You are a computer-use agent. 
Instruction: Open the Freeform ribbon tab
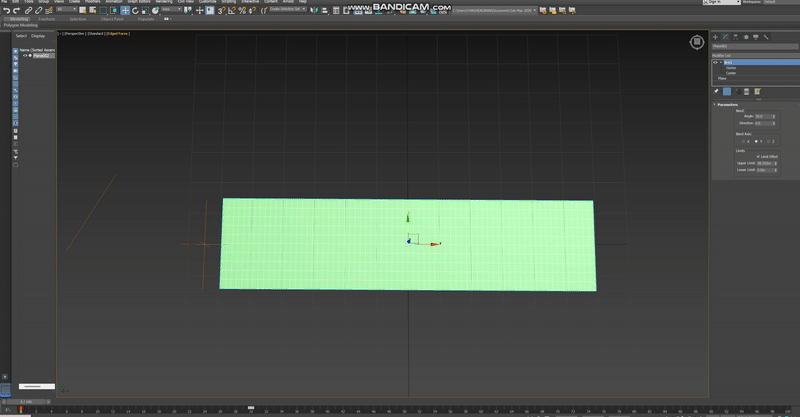pos(46,19)
